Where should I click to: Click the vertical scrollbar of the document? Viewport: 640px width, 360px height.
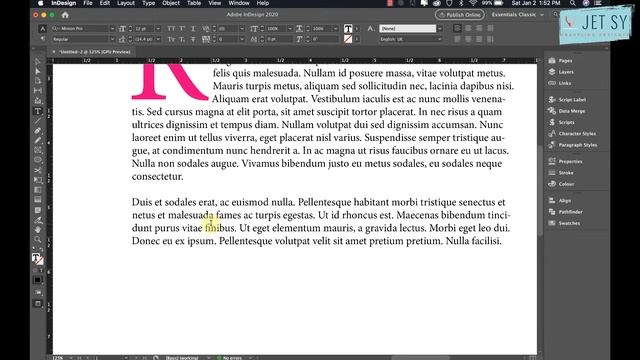tap(540, 191)
